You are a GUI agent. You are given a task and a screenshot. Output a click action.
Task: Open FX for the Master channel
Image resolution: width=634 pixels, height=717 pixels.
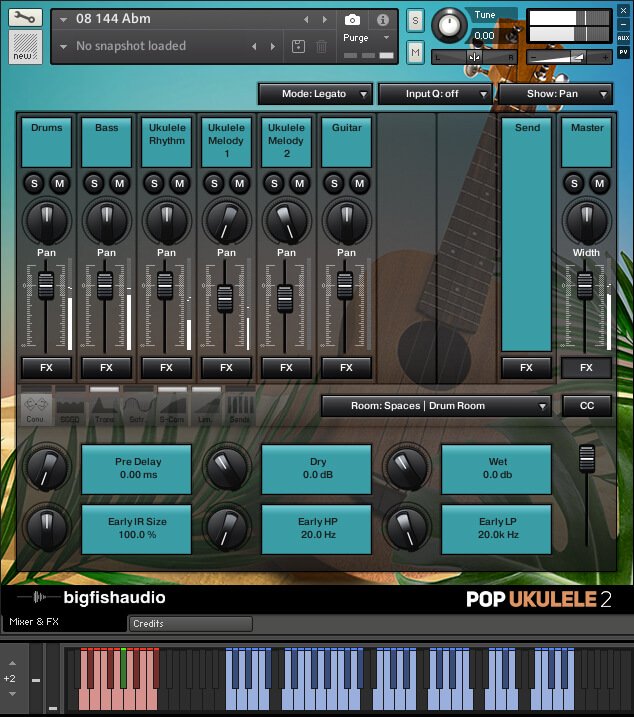586,368
